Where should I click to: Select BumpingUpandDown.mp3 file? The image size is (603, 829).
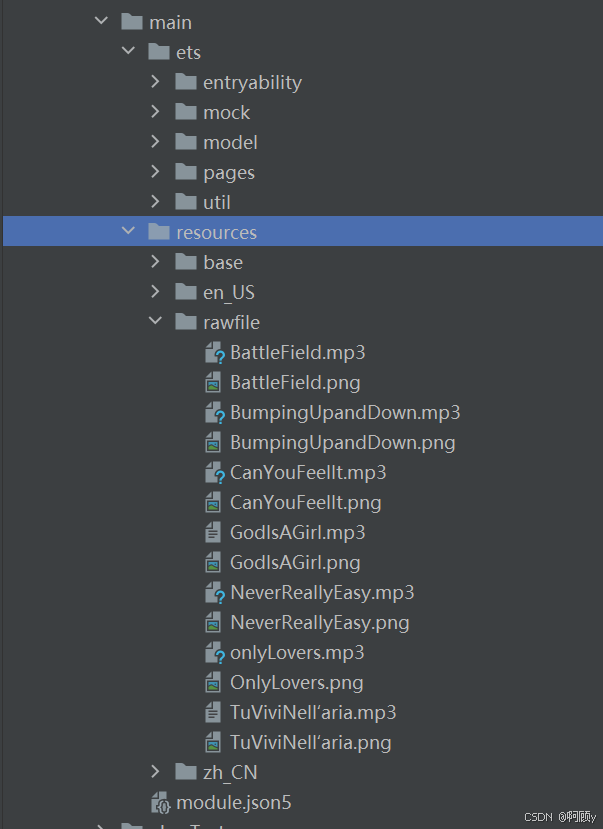click(344, 413)
